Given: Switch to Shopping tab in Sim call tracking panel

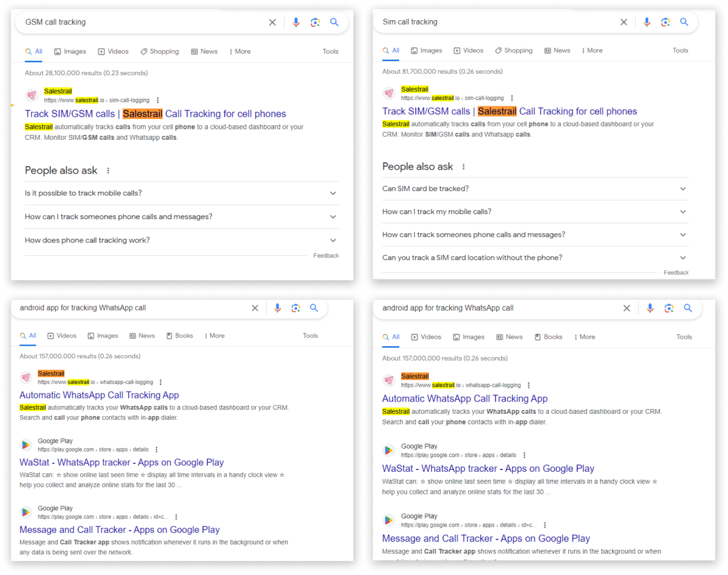Looking at the screenshot, I should (x=513, y=51).
